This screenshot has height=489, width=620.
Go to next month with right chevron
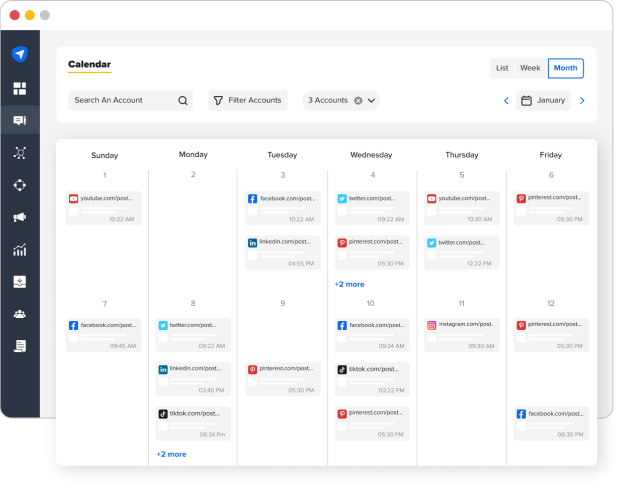click(x=582, y=100)
